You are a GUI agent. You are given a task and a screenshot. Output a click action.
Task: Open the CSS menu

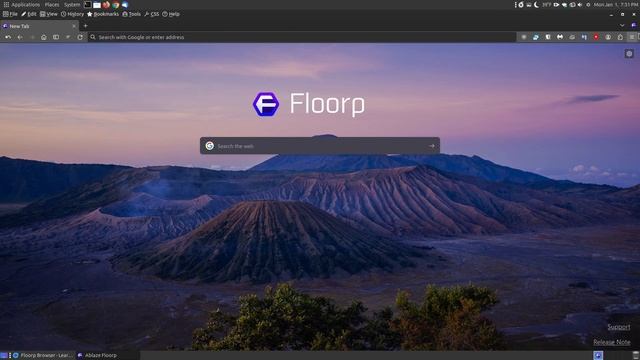point(152,14)
